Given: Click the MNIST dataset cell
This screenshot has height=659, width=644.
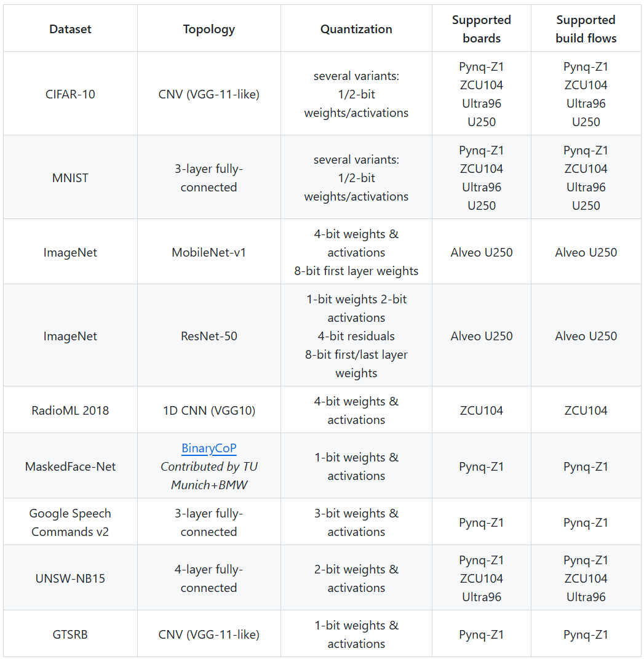Looking at the screenshot, I should 70,178.
